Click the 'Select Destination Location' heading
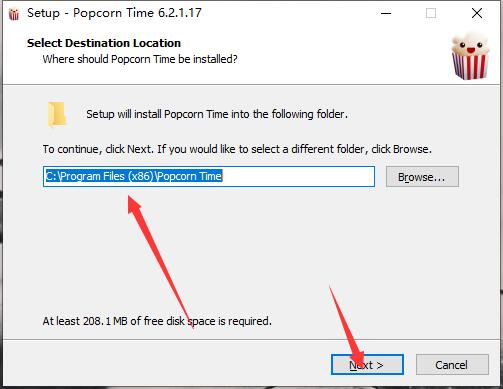This screenshot has width=503, height=389. (x=104, y=43)
